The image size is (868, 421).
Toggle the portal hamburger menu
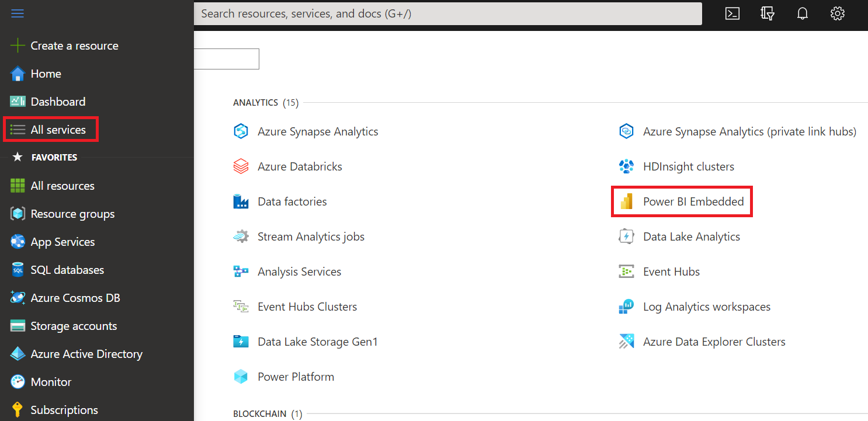(18, 13)
